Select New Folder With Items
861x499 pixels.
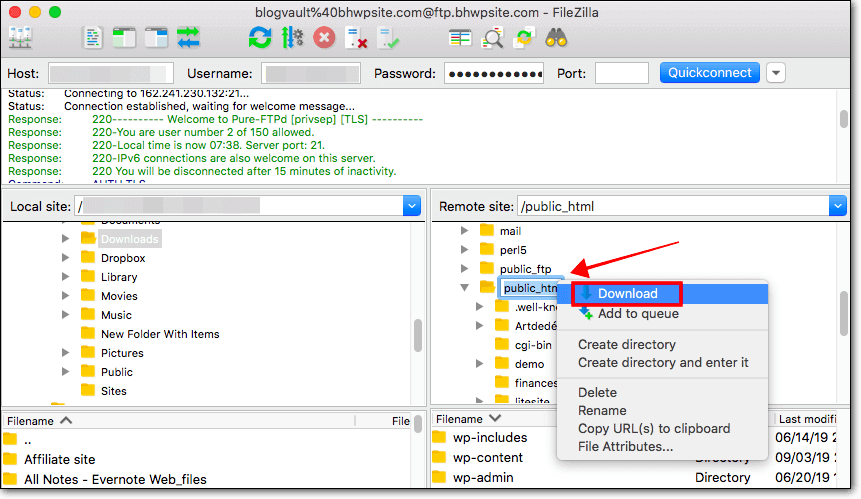160,334
